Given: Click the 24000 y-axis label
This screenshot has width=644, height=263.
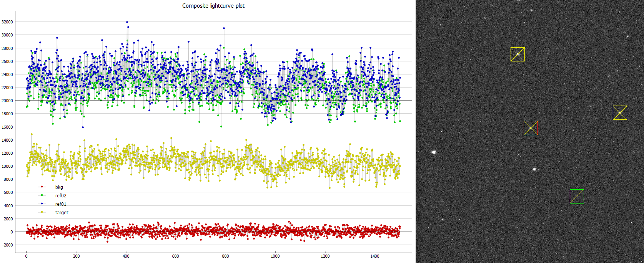Looking at the screenshot, I should [7, 74].
